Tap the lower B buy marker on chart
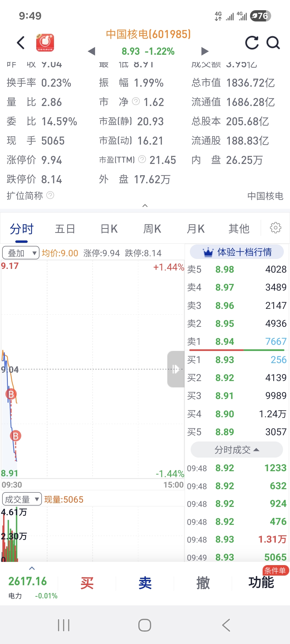This screenshot has height=644, width=290. (16, 436)
